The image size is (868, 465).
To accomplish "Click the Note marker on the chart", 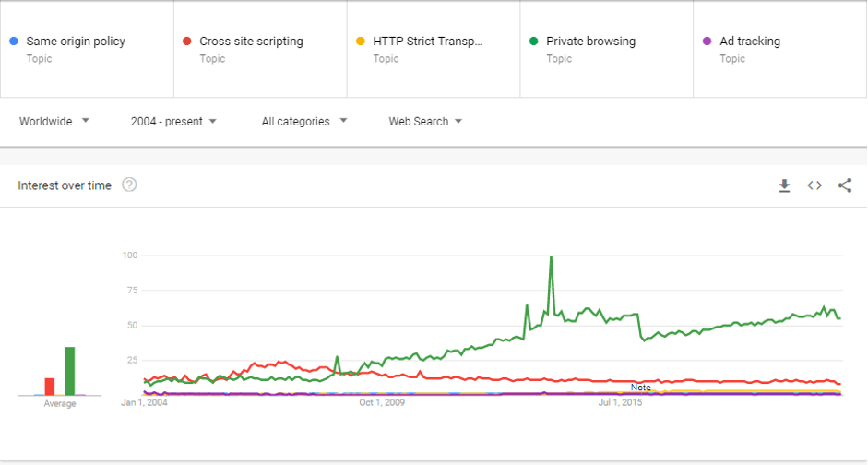I will click(x=640, y=387).
